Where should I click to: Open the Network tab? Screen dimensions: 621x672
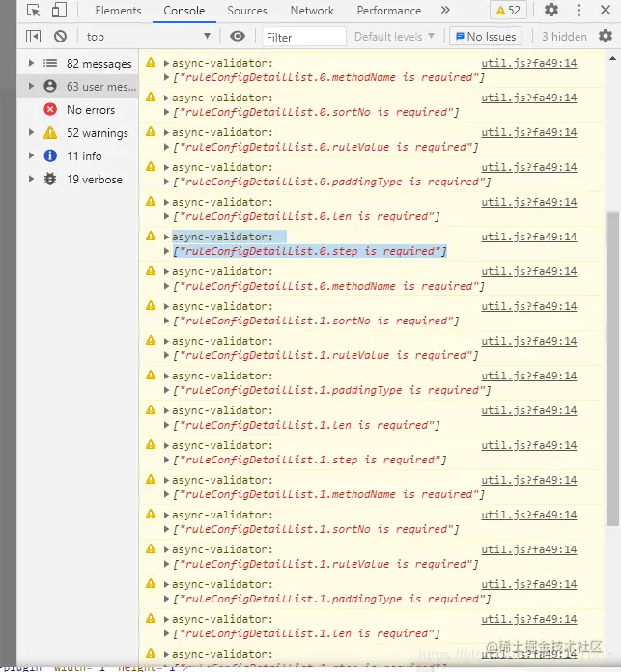[312, 11]
